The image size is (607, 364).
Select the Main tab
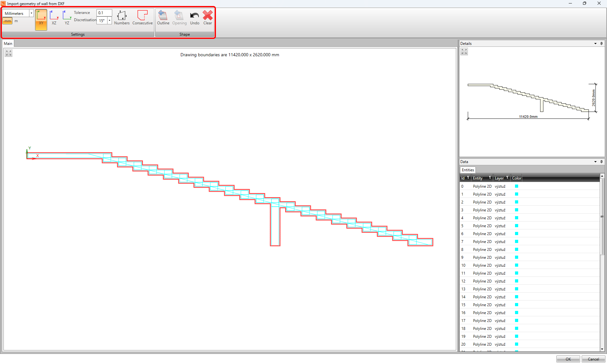[8, 44]
